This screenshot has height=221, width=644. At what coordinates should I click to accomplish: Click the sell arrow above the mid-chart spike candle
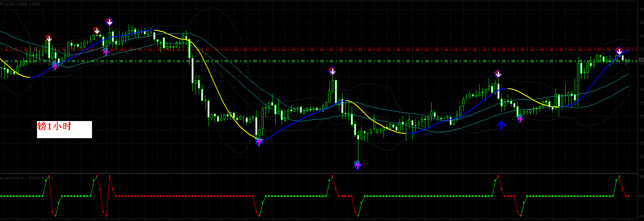click(333, 71)
